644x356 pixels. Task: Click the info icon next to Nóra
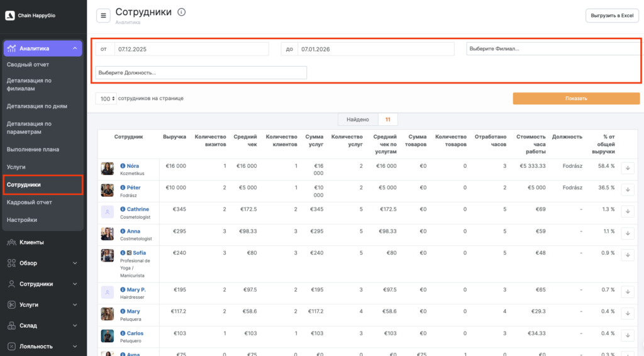point(123,166)
